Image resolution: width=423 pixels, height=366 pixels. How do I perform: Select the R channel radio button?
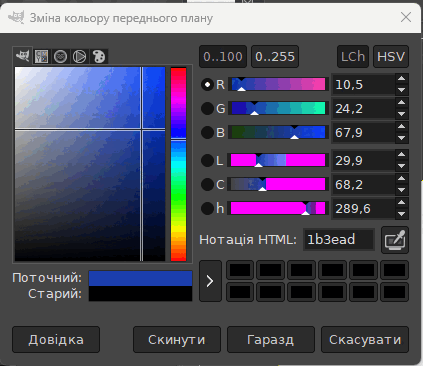207,85
